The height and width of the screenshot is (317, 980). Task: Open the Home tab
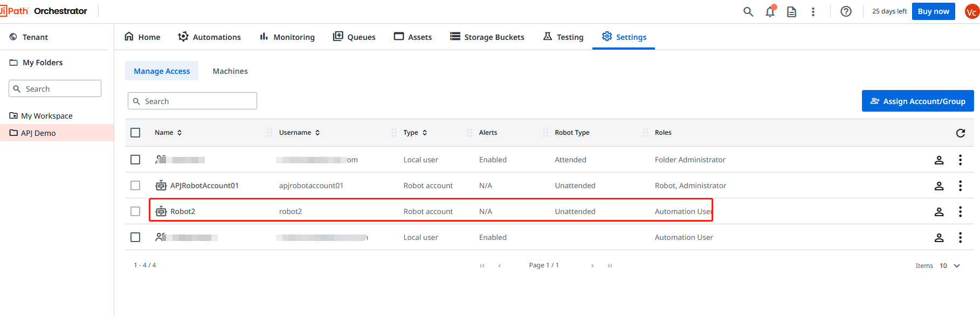[x=142, y=37]
